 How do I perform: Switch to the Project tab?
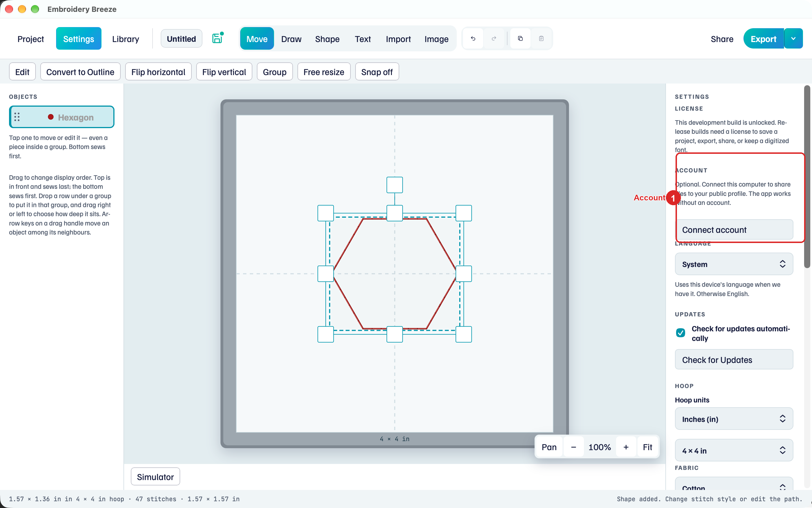pyautogui.click(x=30, y=39)
